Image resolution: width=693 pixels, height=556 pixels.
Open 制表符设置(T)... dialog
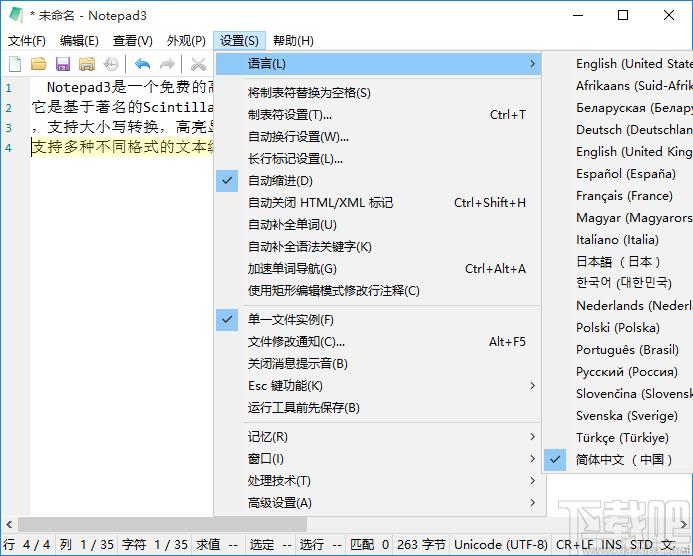[378, 115]
